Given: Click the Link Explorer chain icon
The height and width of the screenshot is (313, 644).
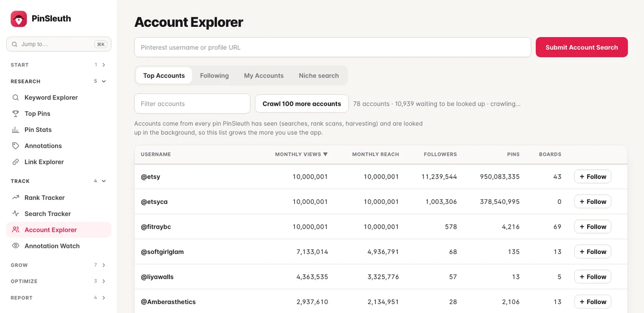Looking at the screenshot, I should coord(16,162).
